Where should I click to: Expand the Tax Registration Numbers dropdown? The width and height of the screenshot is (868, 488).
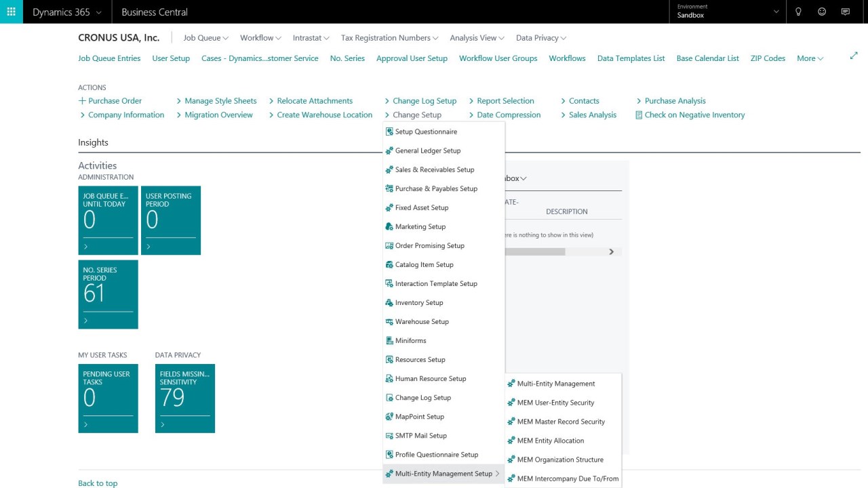[389, 38]
